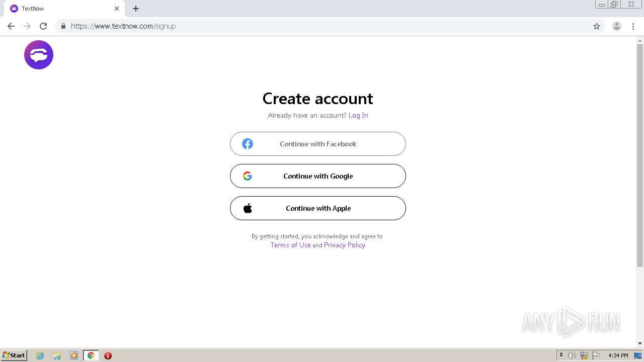This screenshot has width=644, height=362.
Task: Bookmark this page with star icon
Action: tap(597, 26)
